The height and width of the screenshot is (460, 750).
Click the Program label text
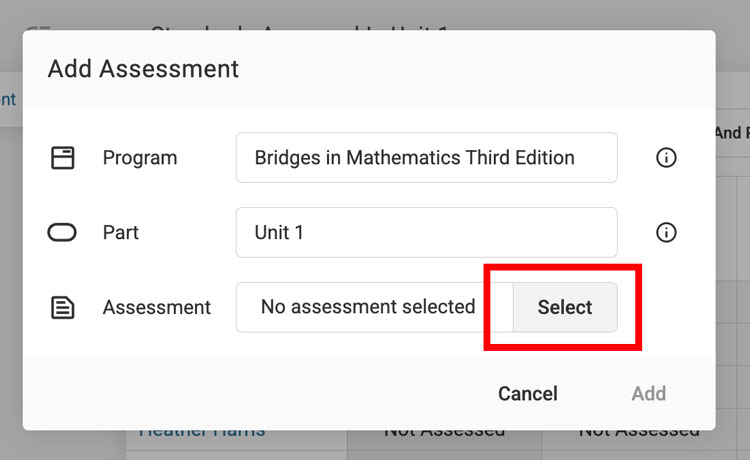point(140,158)
